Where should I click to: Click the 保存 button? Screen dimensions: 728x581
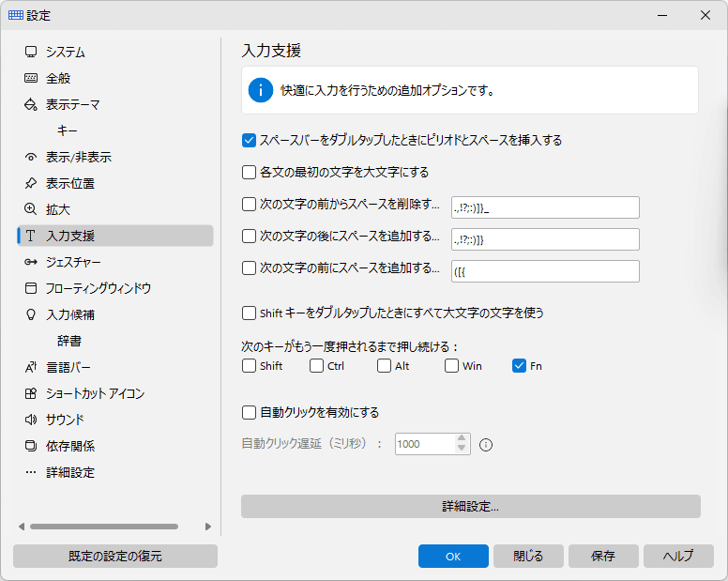point(603,556)
